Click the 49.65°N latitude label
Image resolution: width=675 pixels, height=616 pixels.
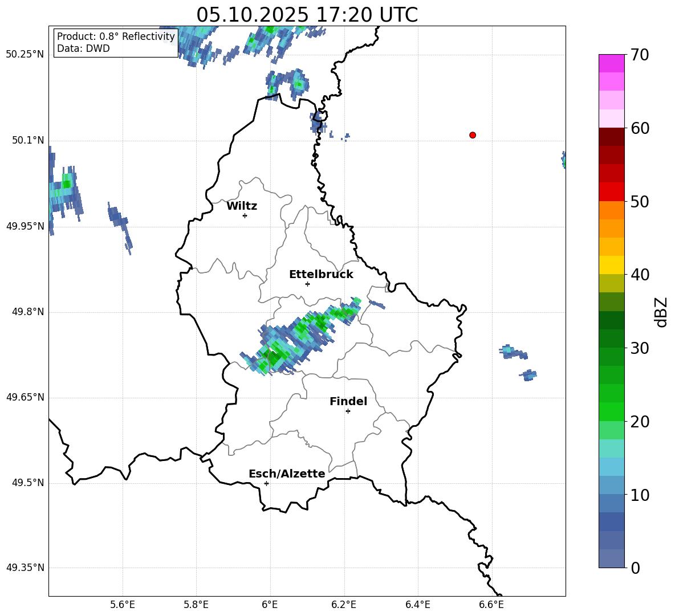click(25, 397)
